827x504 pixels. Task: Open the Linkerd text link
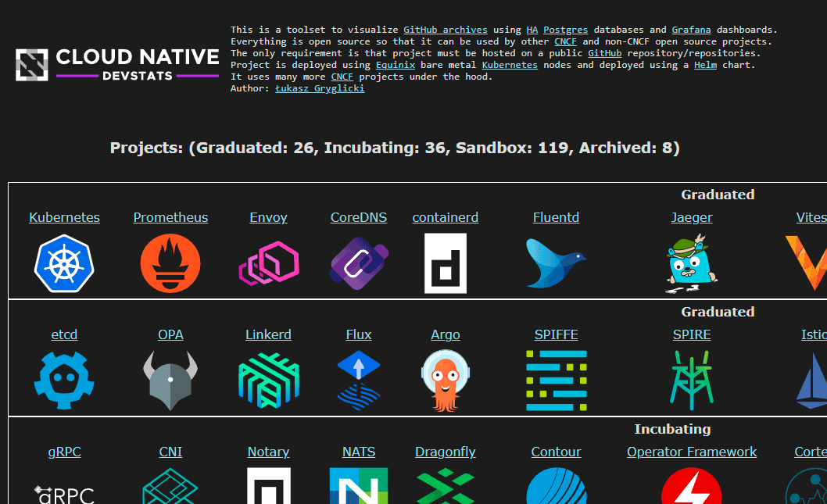[x=268, y=334]
